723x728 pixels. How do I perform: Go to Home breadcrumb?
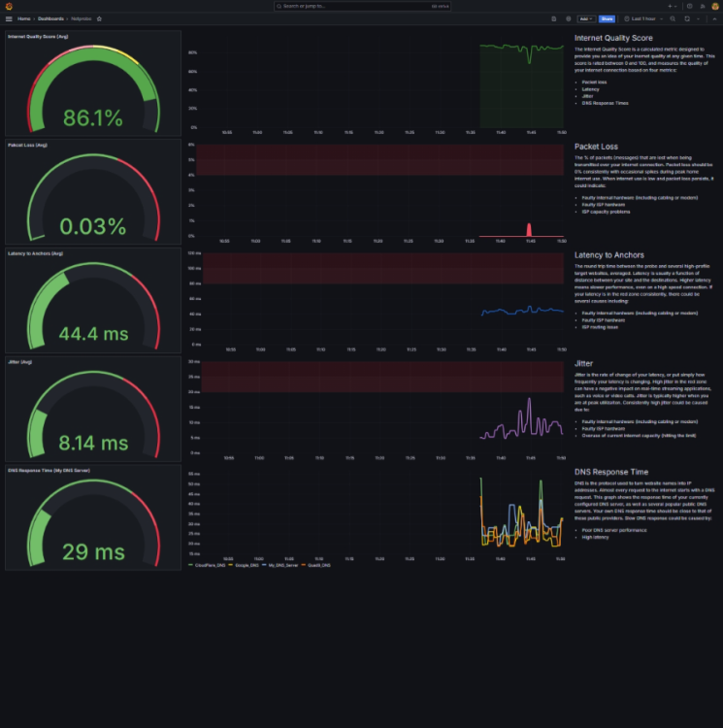(23, 18)
